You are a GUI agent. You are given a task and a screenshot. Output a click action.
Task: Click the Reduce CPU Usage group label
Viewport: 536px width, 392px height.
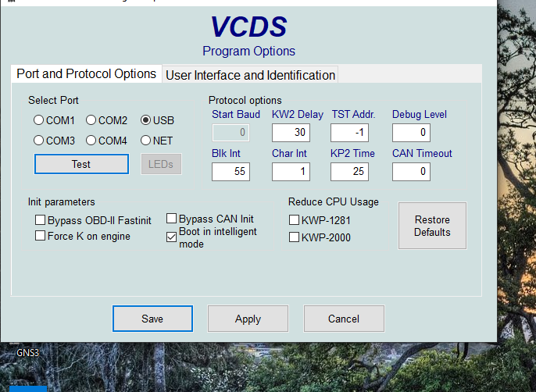(334, 201)
